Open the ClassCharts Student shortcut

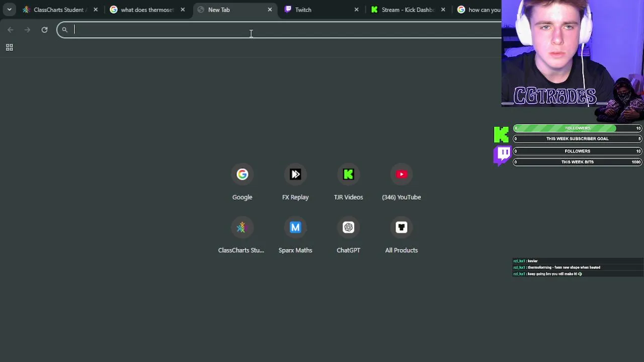tap(241, 235)
